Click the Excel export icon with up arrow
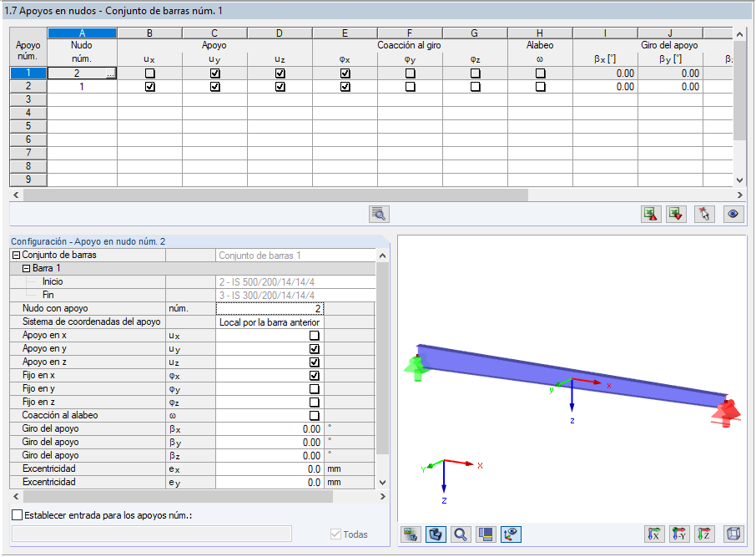Image resolution: width=756 pixels, height=557 pixels. coord(651,214)
